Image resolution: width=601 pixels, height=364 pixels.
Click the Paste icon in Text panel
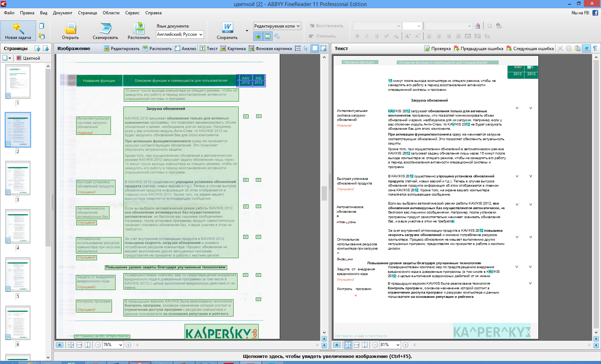[x=577, y=49]
